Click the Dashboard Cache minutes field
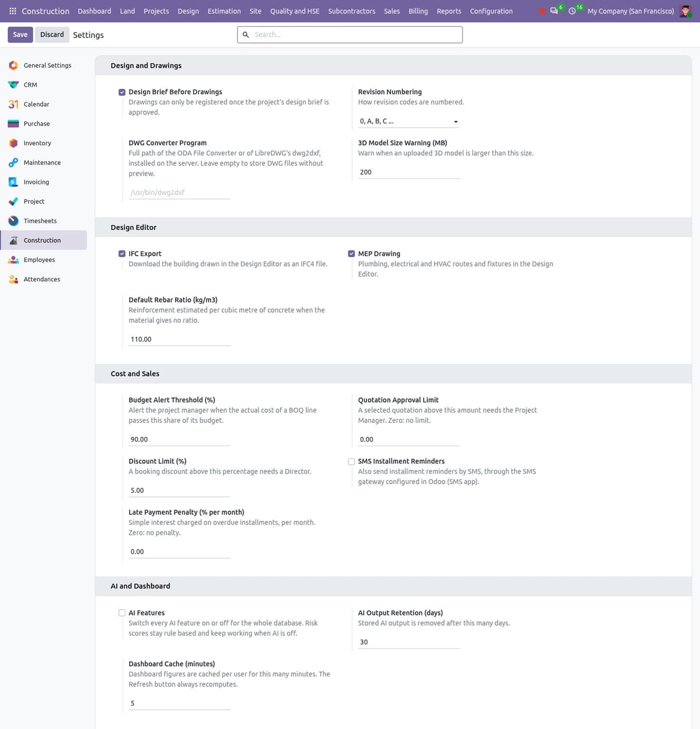The width and height of the screenshot is (700, 729). pos(180,703)
